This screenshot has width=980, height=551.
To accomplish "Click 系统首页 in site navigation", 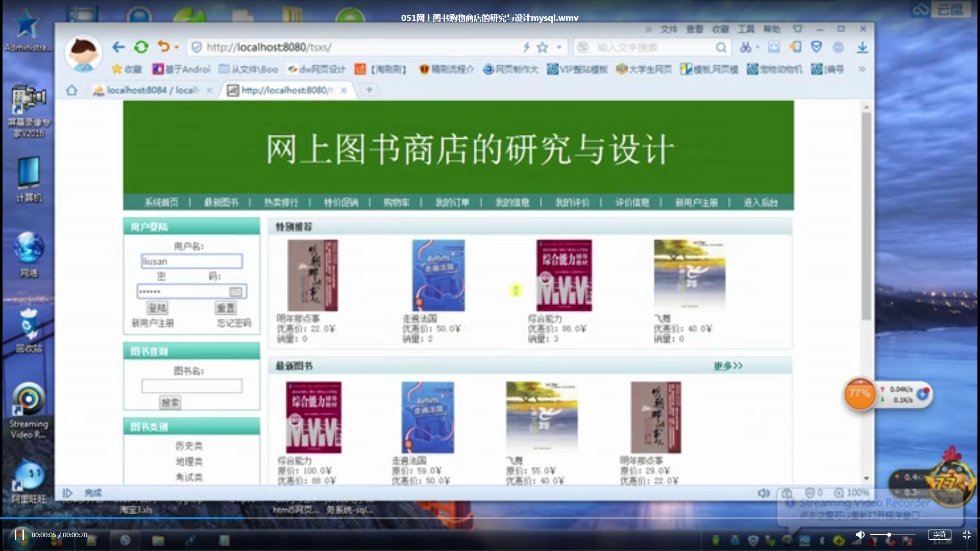I will click(161, 203).
